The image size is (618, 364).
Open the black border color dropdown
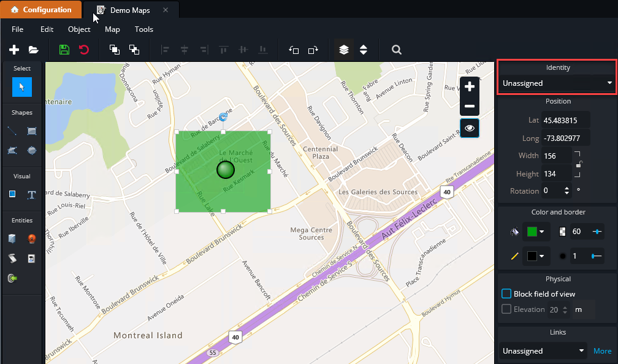click(x=535, y=256)
